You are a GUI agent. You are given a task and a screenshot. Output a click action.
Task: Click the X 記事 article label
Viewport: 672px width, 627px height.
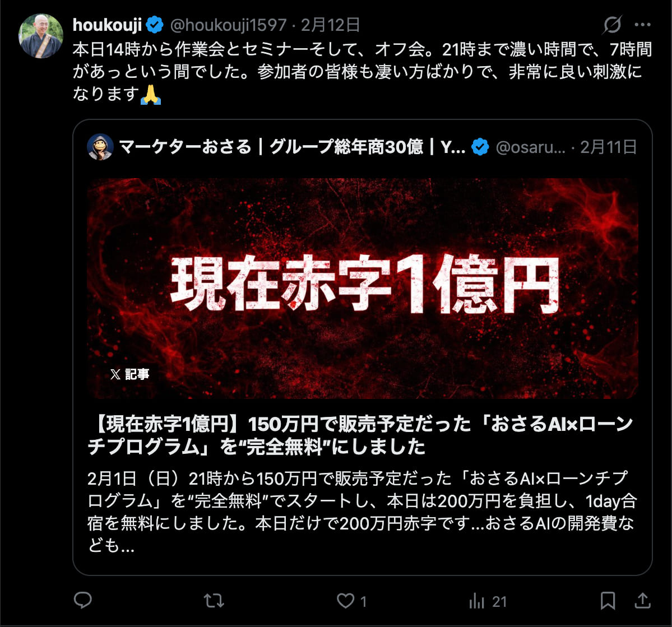point(129,374)
